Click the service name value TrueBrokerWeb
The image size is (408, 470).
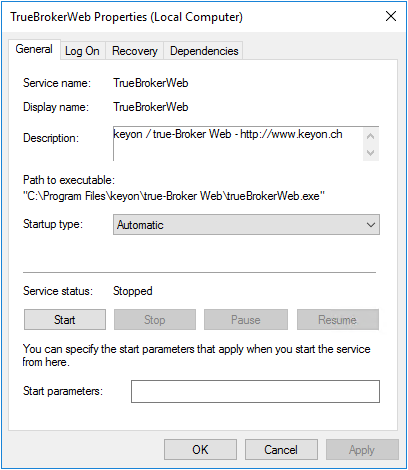click(151, 83)
